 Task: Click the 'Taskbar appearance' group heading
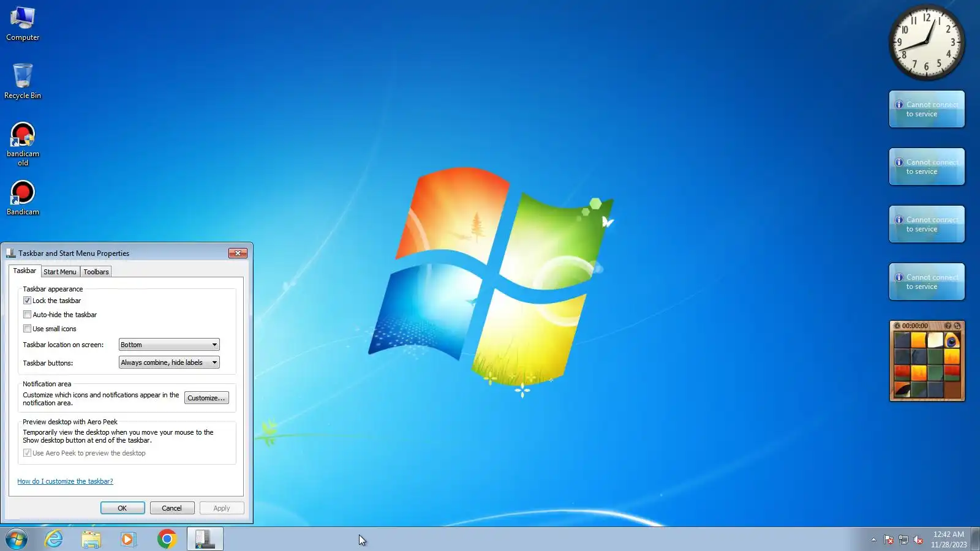53,289
